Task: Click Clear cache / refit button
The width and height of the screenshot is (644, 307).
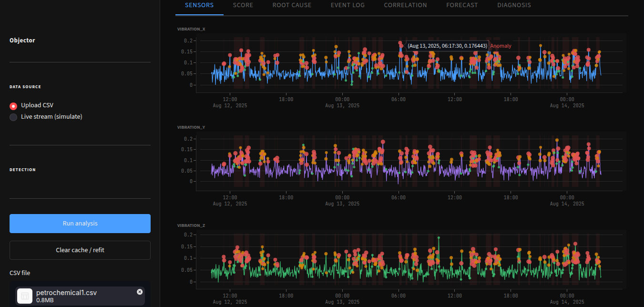Action: pyautogui.click(x=80, y=250)
